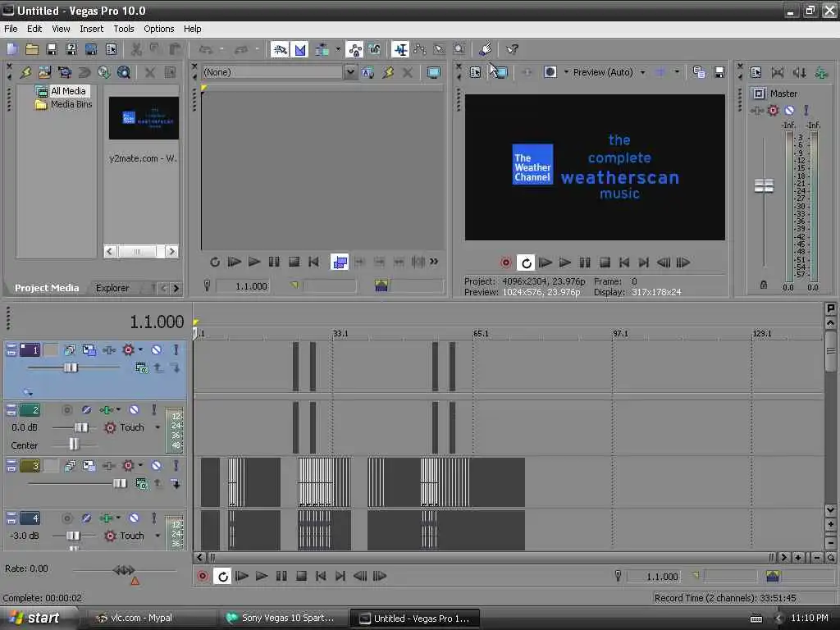Click the Master bus lock icon
840x630 pixels.
pyautogui.click(x=764, y=285)
